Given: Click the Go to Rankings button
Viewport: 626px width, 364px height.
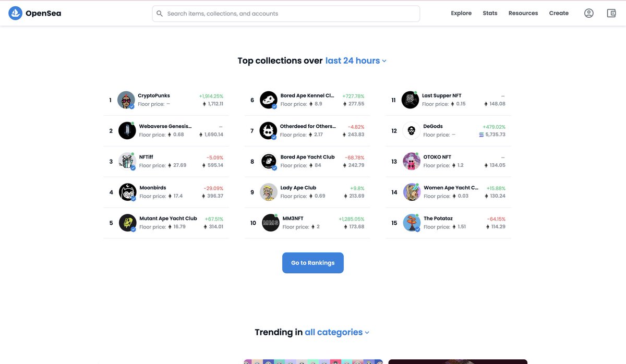Looking at the screenshot, I should click(313, 263).
